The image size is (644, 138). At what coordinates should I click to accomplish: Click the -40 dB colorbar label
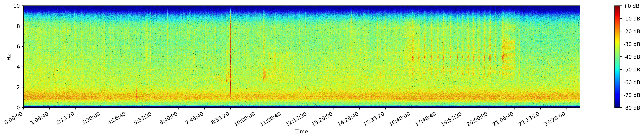click(x=632, y=57)
